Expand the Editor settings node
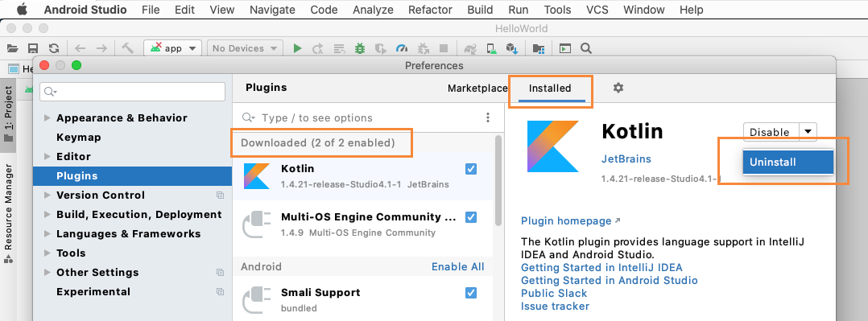868x321 pixels. [47, 157]
